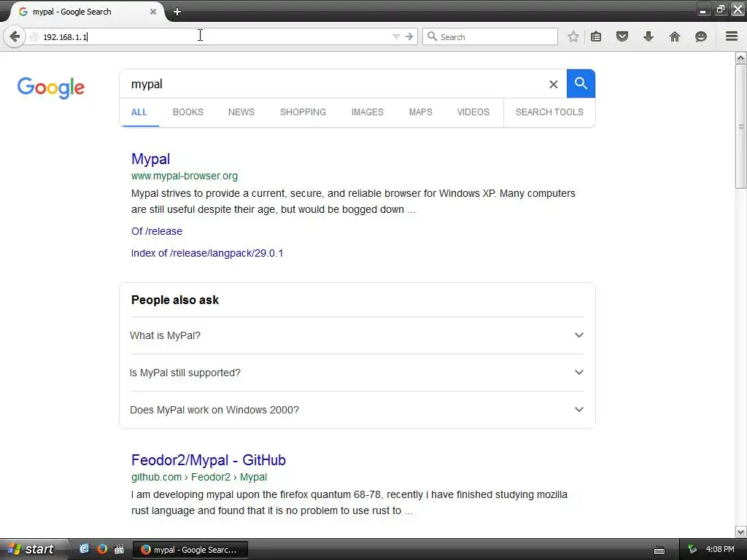The image size is (747, 560).
Task: Open the SHOPPING tab
Action: [303, 112]
